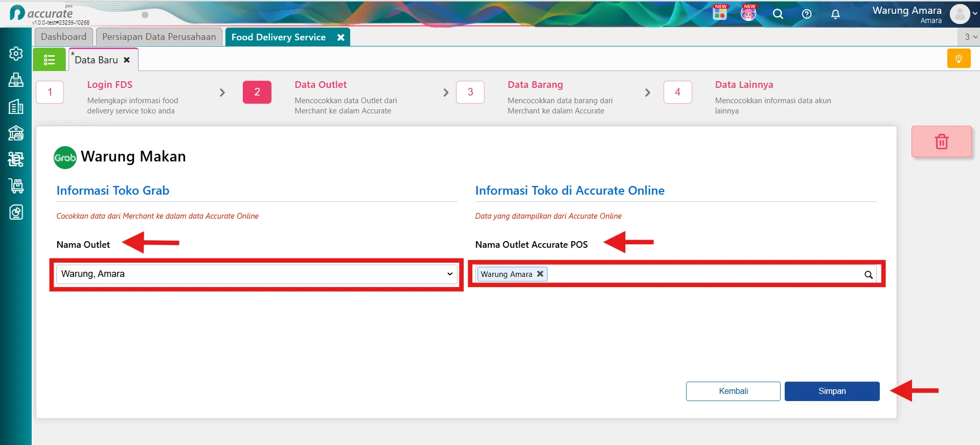Remove the Warung Amara tag

[x=540, y=274]
